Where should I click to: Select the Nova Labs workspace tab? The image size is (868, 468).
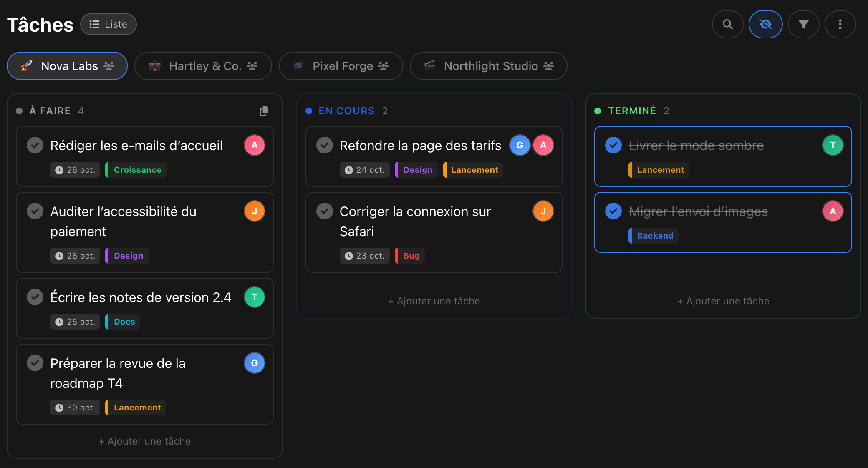[x=67, y=66]
